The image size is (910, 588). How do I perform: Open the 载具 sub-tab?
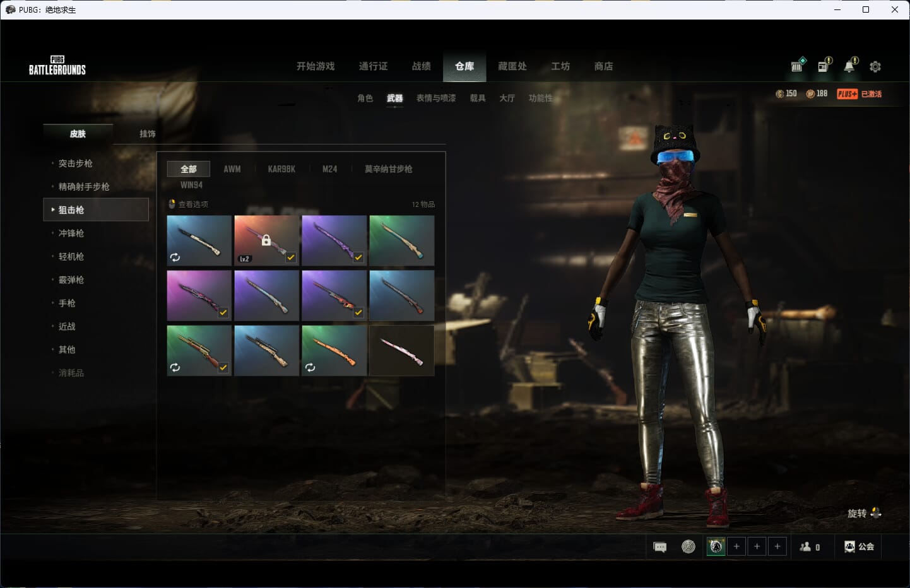[478, 98]
